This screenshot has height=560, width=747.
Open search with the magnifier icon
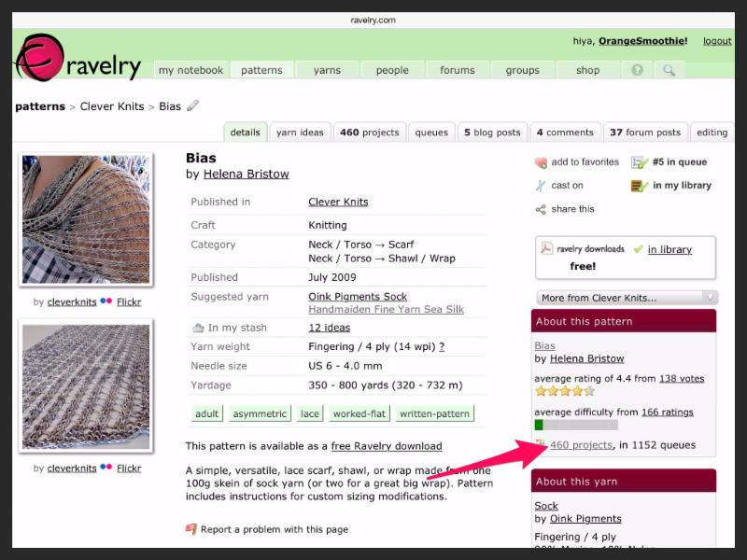point(669,70)
